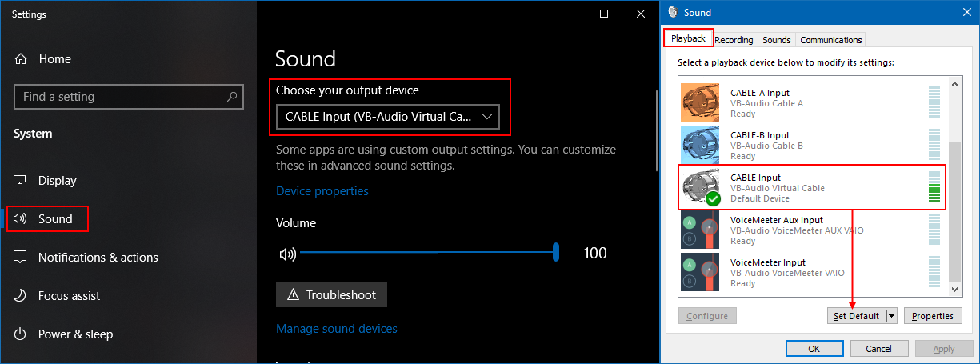
Task: Mute using the volume speaker icon
Action: click(x=287, y=254)
